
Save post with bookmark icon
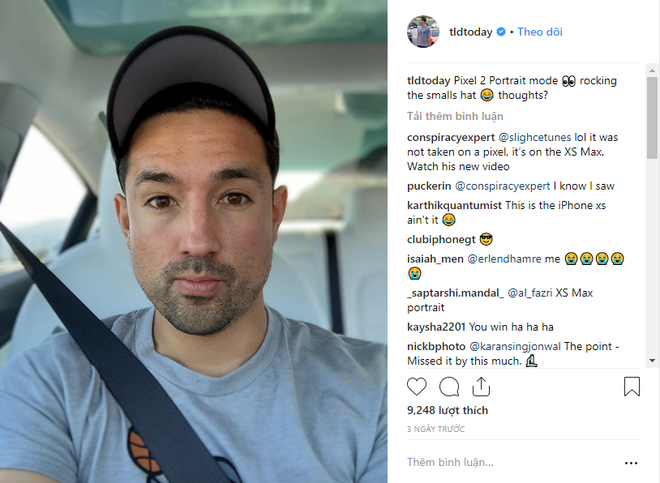[631, 387]
